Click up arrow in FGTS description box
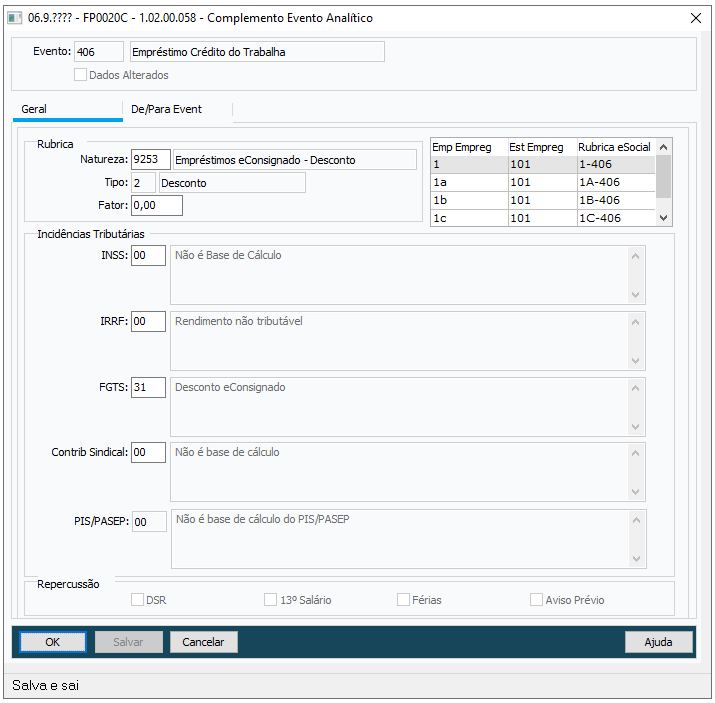Image resolution: width=715 pixels, height=703 pixels. click(x=636, y=388)
